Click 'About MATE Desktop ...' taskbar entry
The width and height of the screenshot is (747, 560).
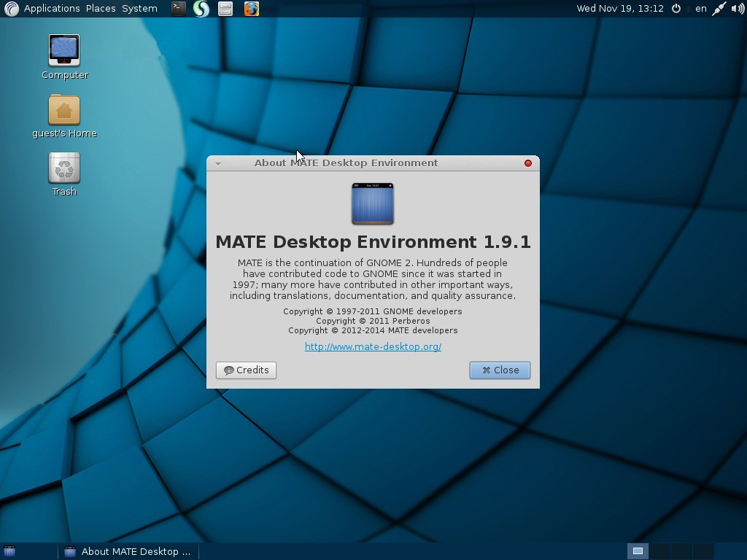(x=128, y=551)
